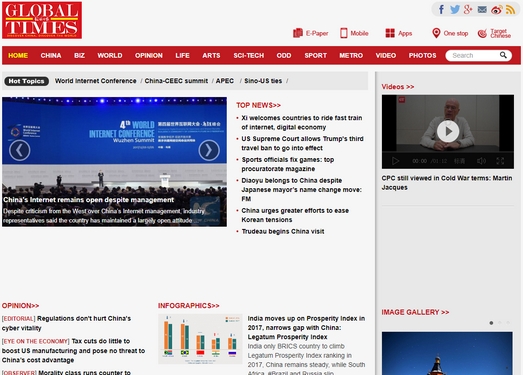The height and width of the screenshot is (375, 523).
Task: Click the email envelope icon
Action: pyautogui.click(x=482, y=9)
